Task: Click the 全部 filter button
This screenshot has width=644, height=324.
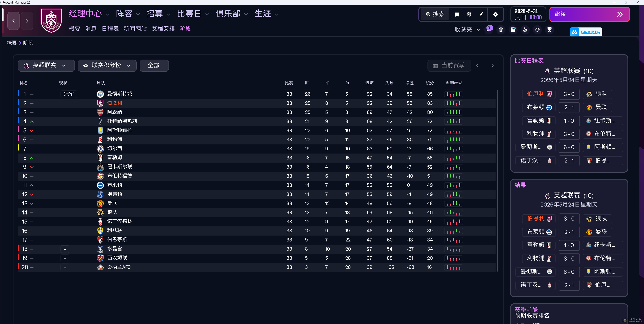Action: point(154,66)
